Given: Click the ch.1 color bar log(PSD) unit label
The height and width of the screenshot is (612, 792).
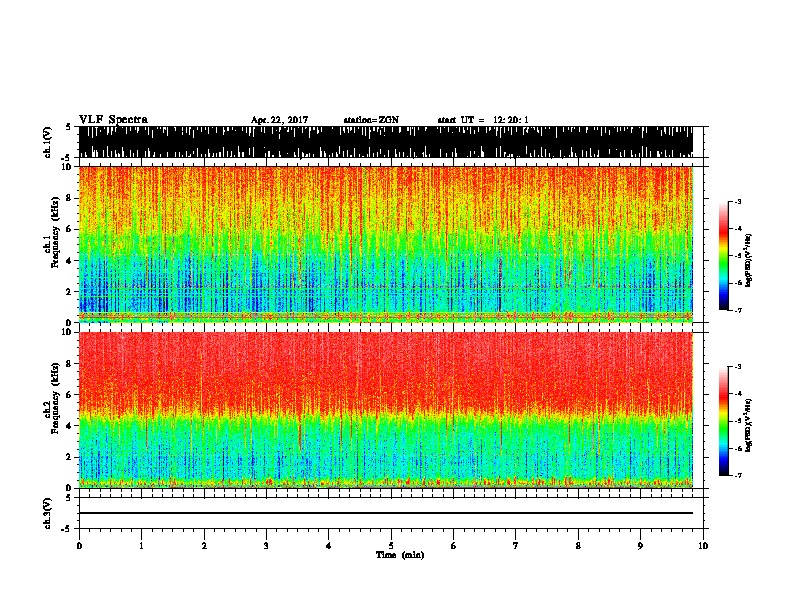Looking at the screenshot, I should click(749, 261).
